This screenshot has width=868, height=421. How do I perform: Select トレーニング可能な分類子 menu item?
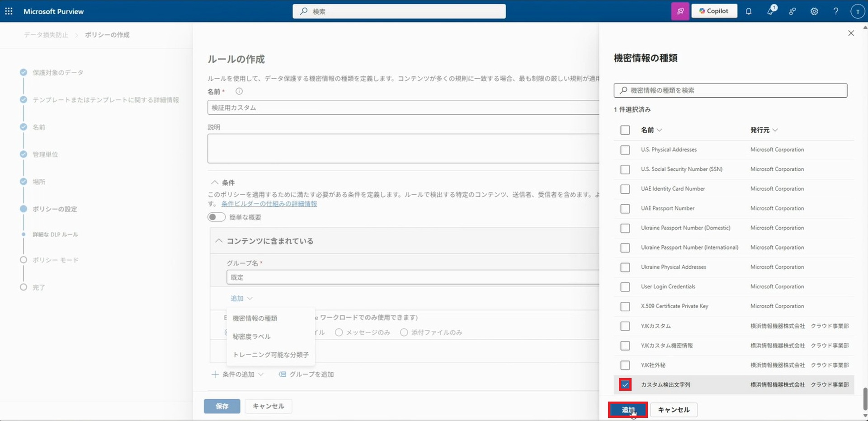point(270,355)
